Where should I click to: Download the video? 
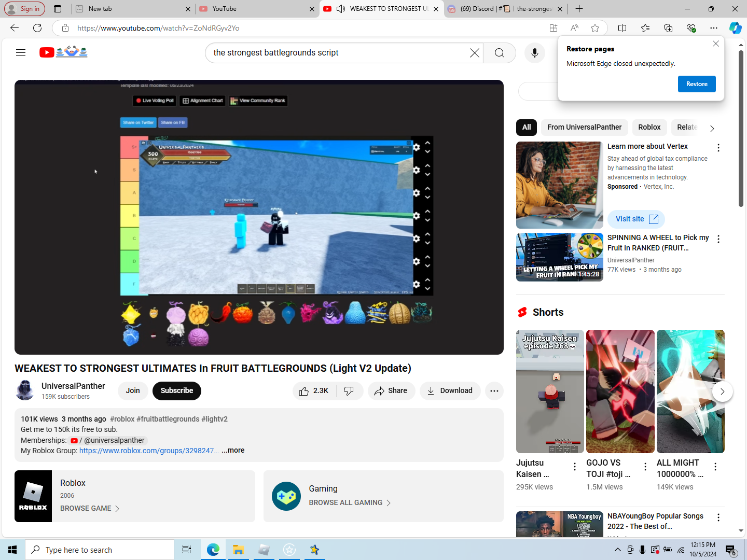coord(450,391)
